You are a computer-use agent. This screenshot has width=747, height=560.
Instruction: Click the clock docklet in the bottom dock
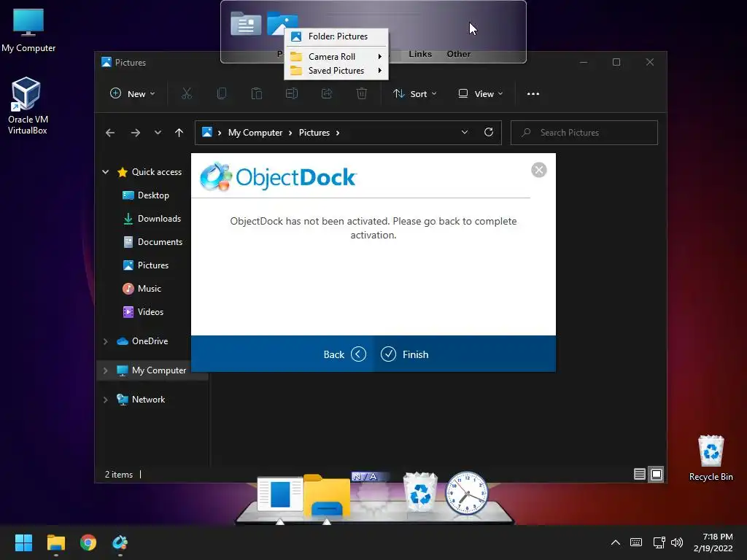tap(467, 494)
